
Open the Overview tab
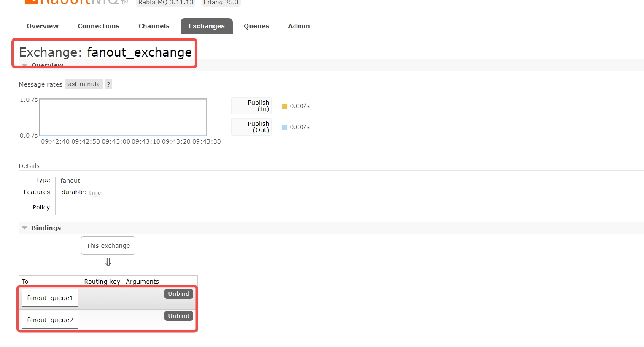click(43, 26)
